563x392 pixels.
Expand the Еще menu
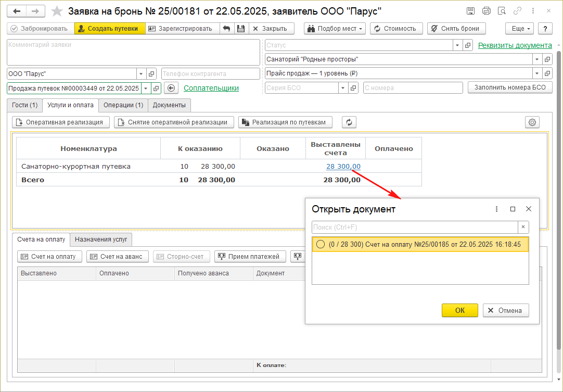[x=519, y=29]
